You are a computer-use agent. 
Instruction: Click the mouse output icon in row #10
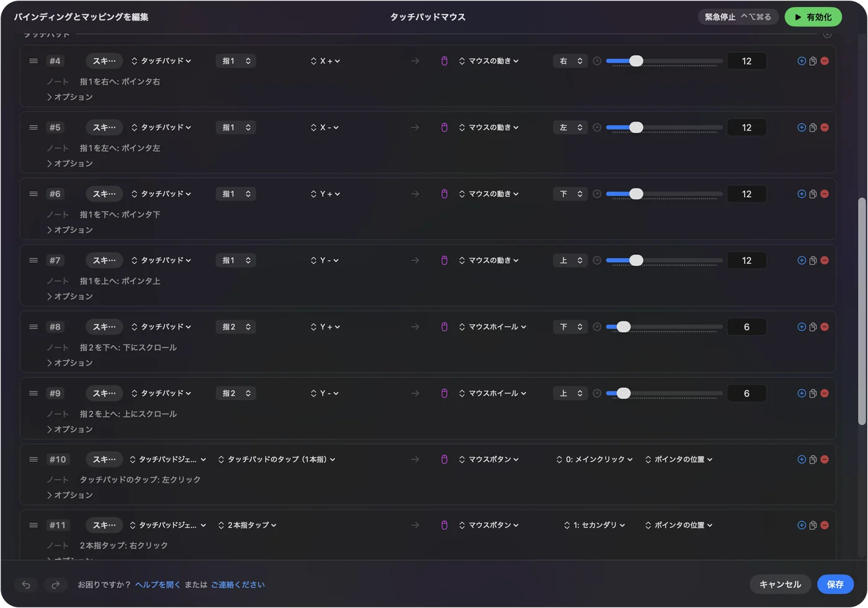click(x=445, y=459)
